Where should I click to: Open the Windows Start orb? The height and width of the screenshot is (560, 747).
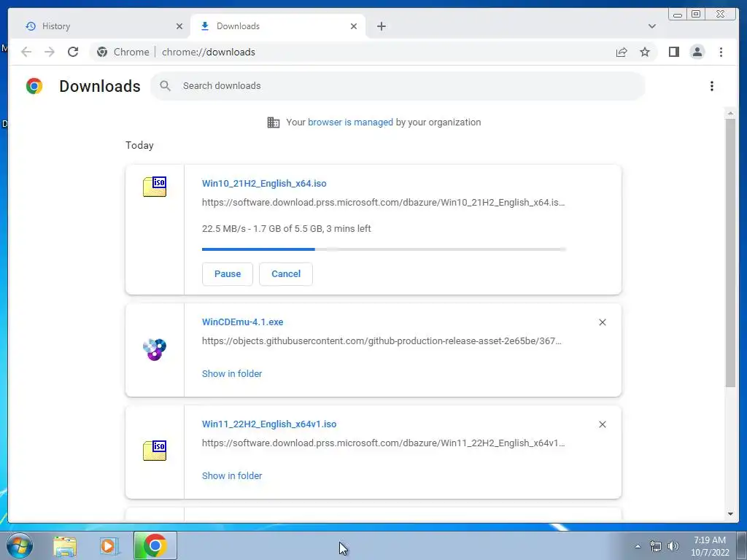point(20,545)
